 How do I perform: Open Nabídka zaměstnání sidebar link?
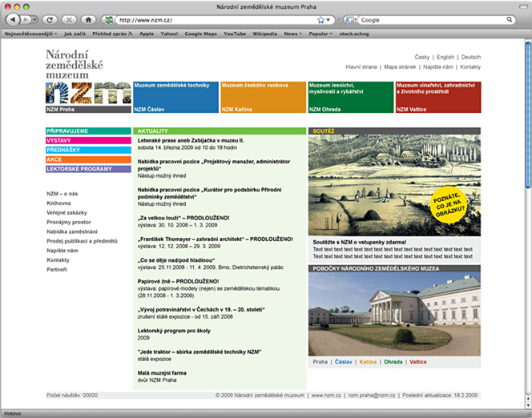72,231
